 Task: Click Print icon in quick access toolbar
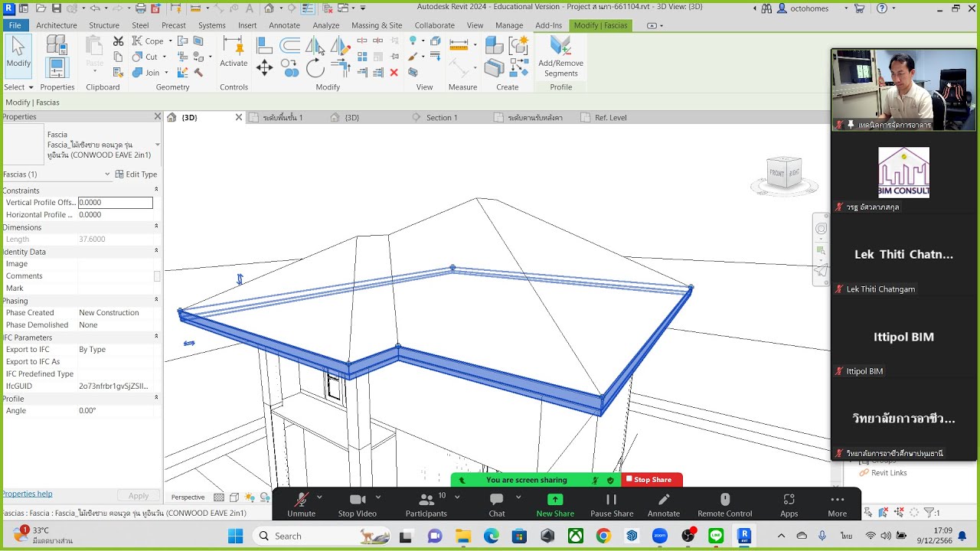141,8
